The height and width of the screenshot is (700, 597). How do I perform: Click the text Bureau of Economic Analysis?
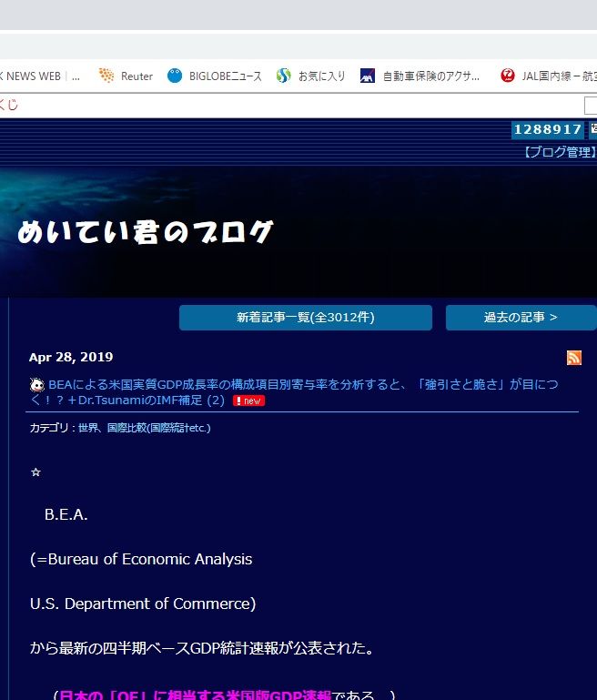tap(150, 559)
